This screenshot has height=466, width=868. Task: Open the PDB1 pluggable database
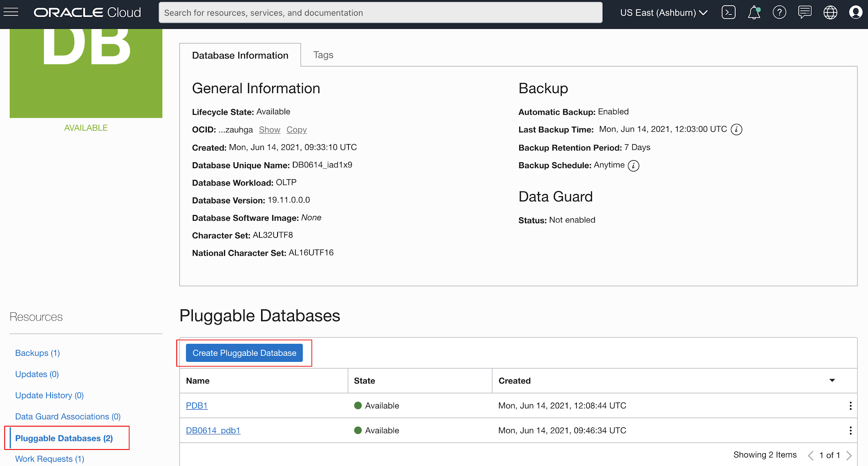(197, 405)
